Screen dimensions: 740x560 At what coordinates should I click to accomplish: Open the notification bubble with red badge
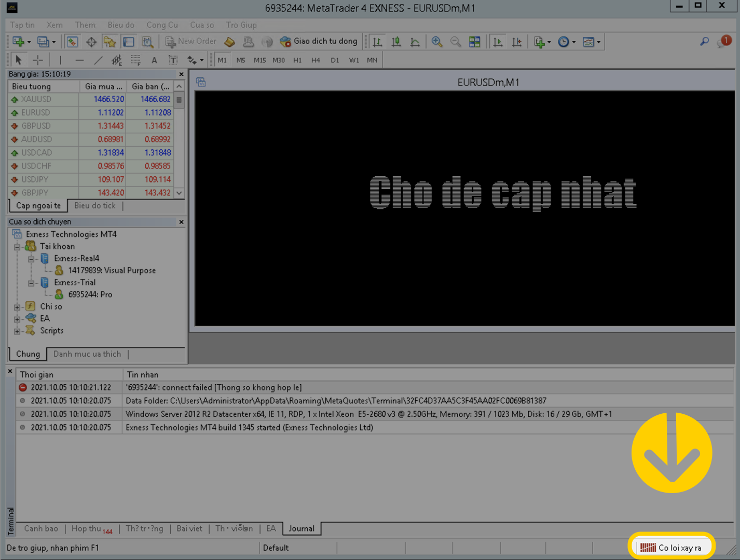tap(724, 41)
